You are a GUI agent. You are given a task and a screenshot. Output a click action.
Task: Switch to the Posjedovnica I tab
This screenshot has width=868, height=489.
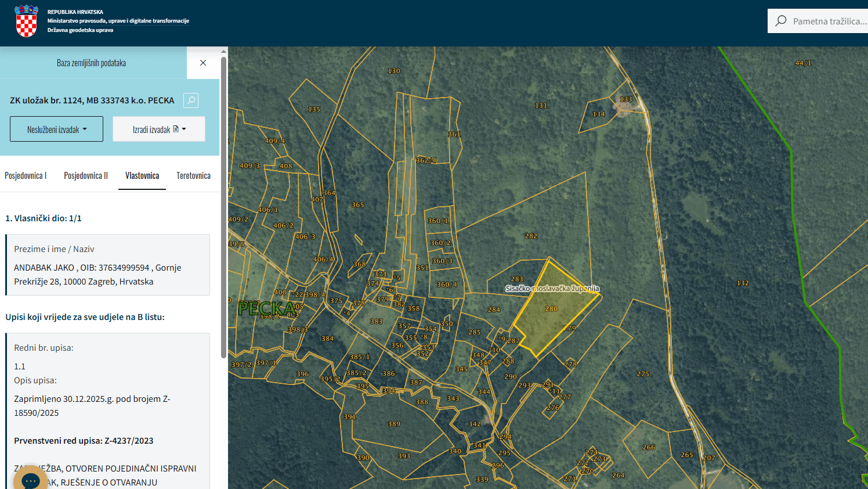[26, 175]
